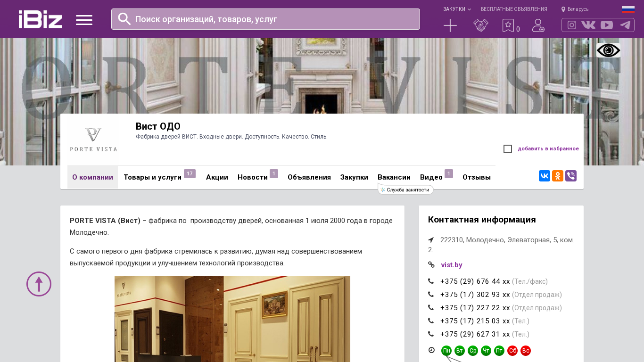
Task: Reveal phone +375 (29) 627 31 xx
Action: (475, 334)
